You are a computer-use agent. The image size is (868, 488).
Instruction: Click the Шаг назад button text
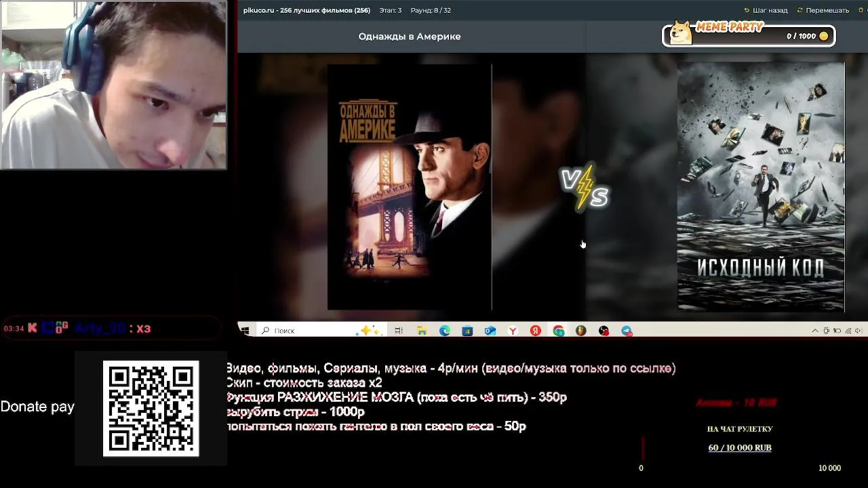point(770,10)
